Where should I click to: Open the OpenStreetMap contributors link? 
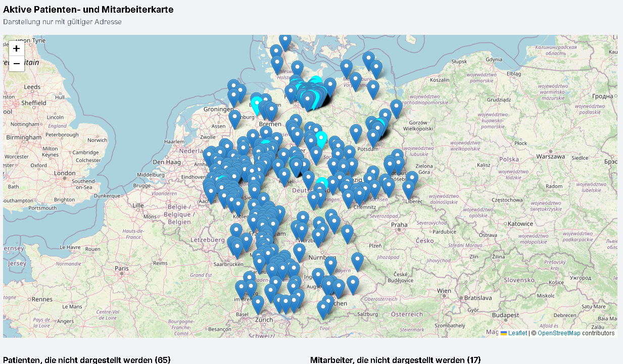(559, 333)
